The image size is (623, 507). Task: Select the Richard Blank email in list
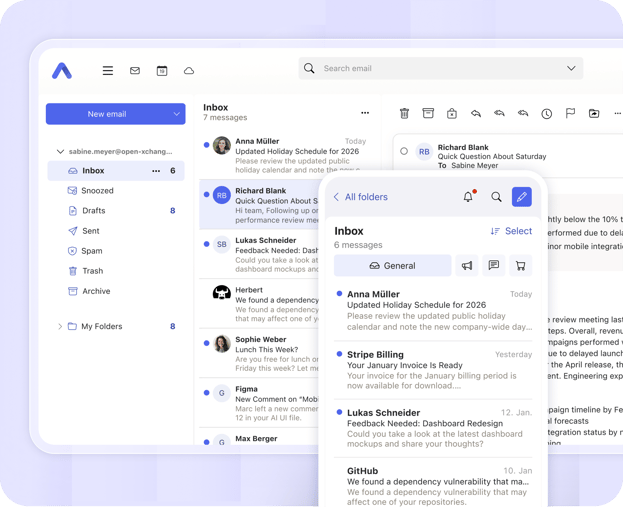259,205
